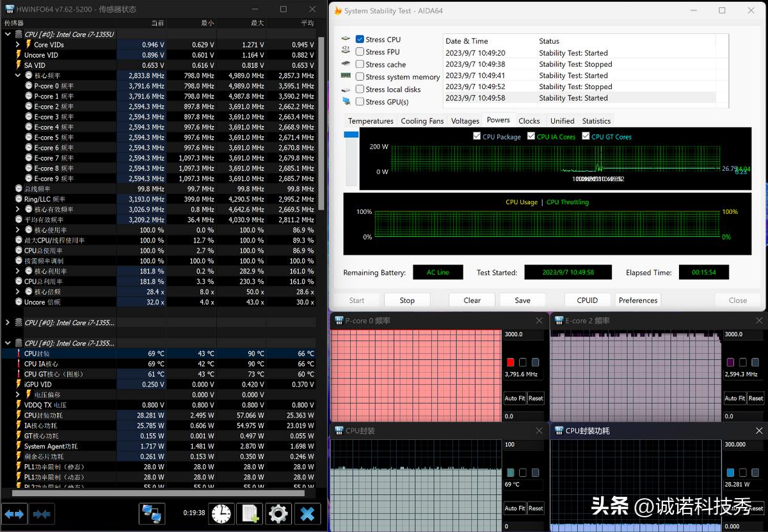Click the clock reset timer icon
Image resolution: width=768 pixels, height=532 pixels.
click(221, 513)
